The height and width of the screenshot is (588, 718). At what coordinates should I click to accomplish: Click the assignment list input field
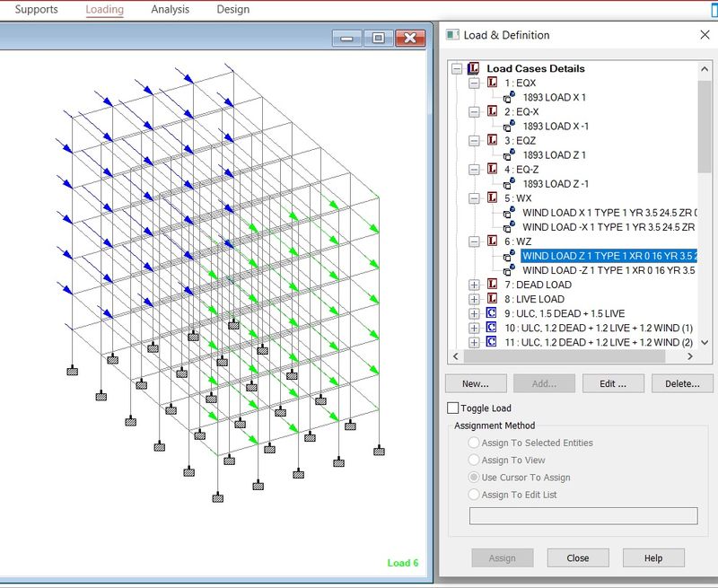(x=583, y=515)
